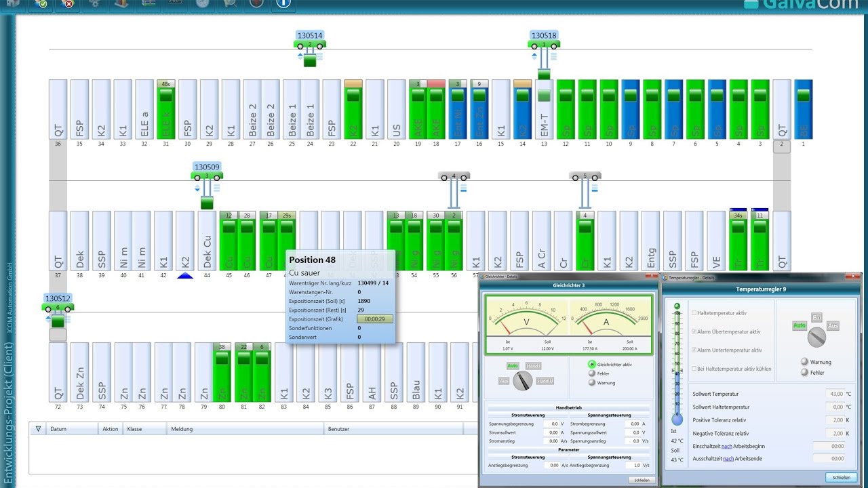Select Tr tank 69 showing 34s
868x488 pixels.
738,241
